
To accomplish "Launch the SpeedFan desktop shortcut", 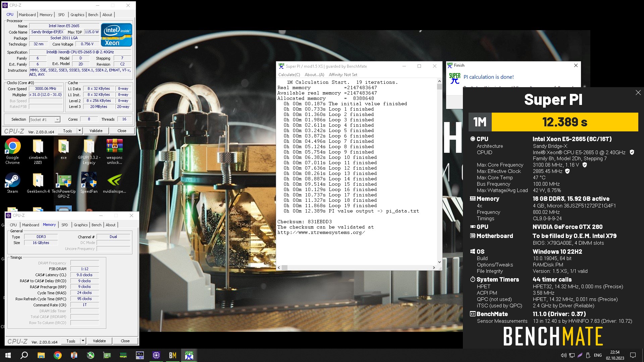I will click(89, 183).
